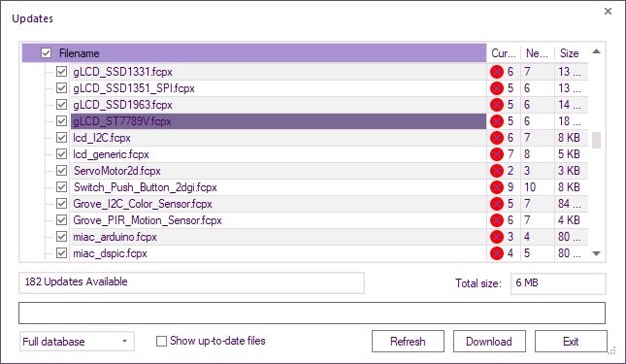Screen dimensions: 626x364
Task: Uncheck the gLCD_SSD1963.fcpx checkbox
Action: click(61, 105)
